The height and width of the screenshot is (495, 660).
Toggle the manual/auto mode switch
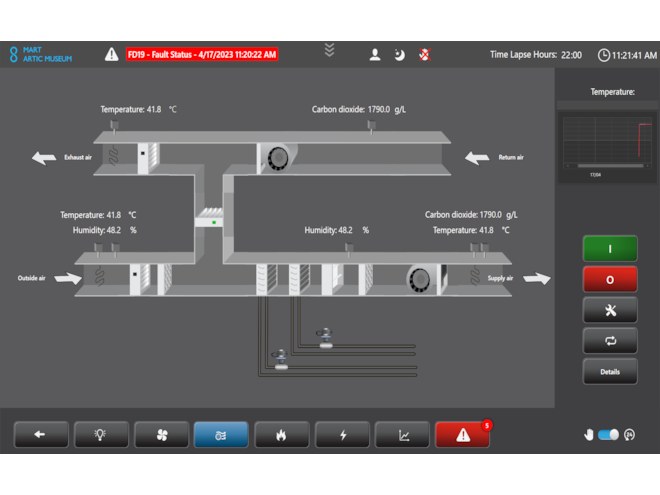click(608, 435)
